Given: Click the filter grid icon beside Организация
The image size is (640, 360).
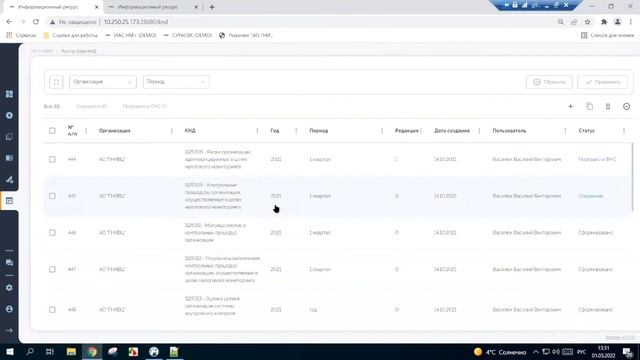Looking at the screenshot, I should (56, 82).
